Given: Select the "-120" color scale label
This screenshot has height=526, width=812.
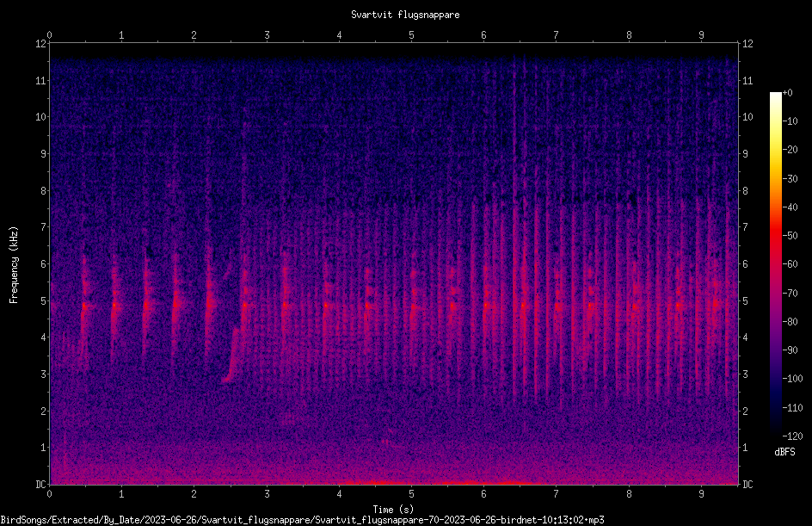Looking at the screenshot, I should pos(793,436).
